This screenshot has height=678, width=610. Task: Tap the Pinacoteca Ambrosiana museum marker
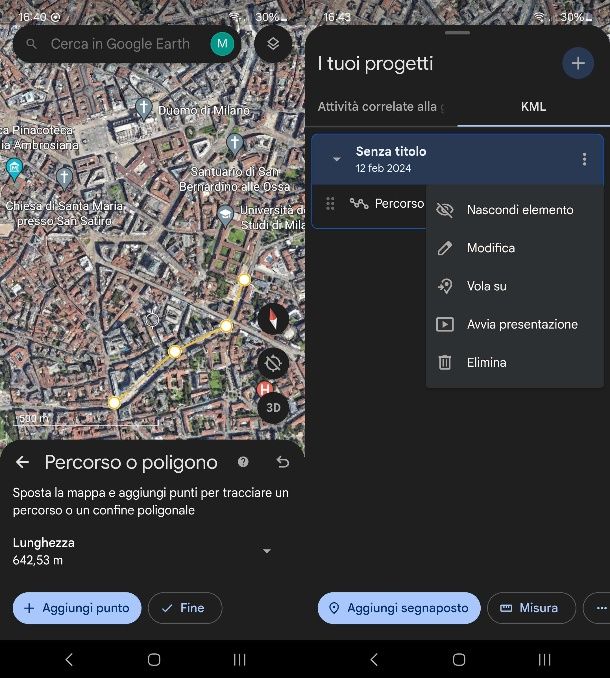14,169
